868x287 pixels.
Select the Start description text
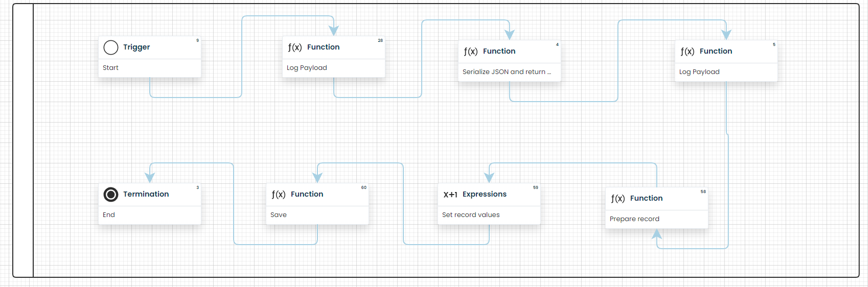click(x=110, y=68)
